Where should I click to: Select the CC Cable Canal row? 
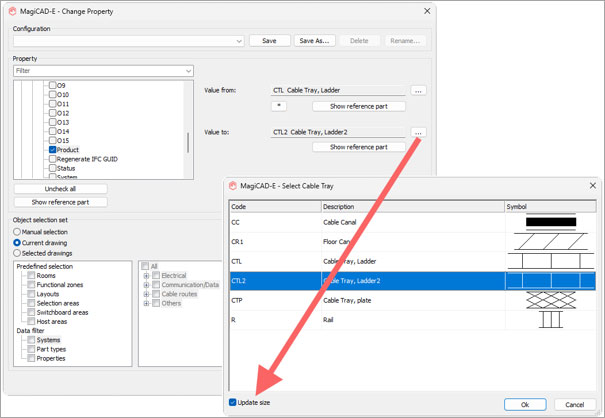[413, 222]
